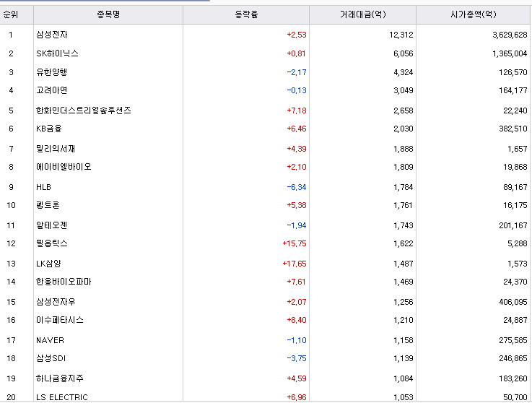
Task: Select stock 밀리의서재
Action: (x=56, y=149)
